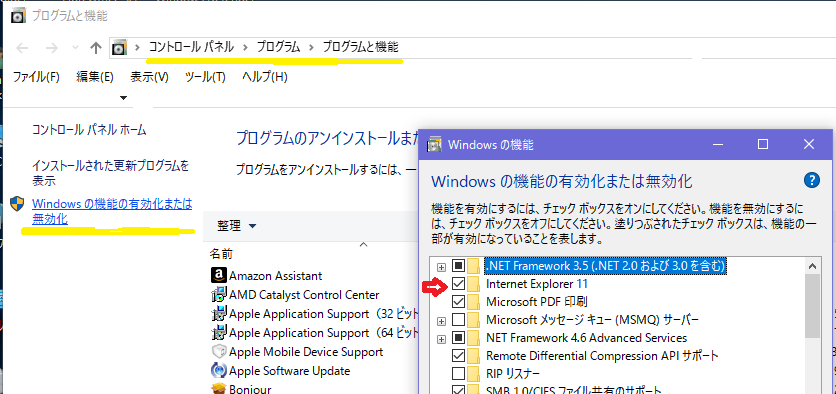
Task: Select the Amazon Assistant program name
Action: 276,276
